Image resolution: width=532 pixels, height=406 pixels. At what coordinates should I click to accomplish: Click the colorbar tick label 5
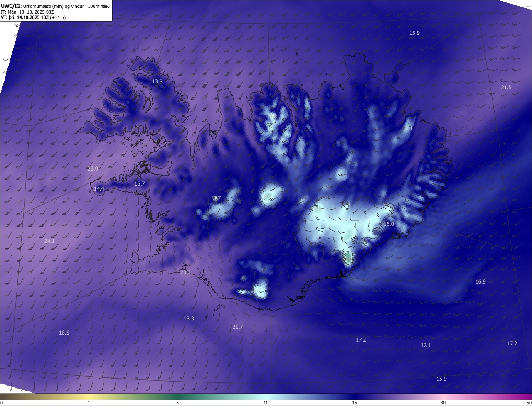coord(177,403)
